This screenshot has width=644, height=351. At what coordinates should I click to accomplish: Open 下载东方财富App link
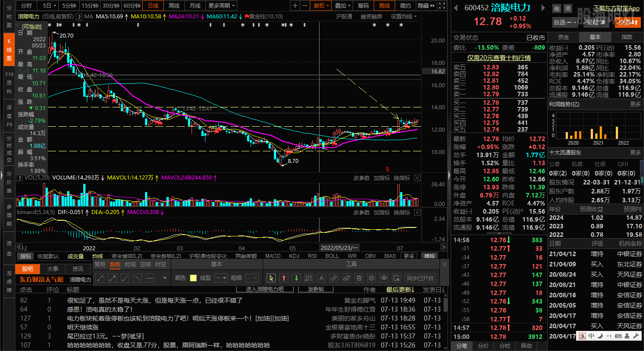pyautogui.click(x=617, y=8)
